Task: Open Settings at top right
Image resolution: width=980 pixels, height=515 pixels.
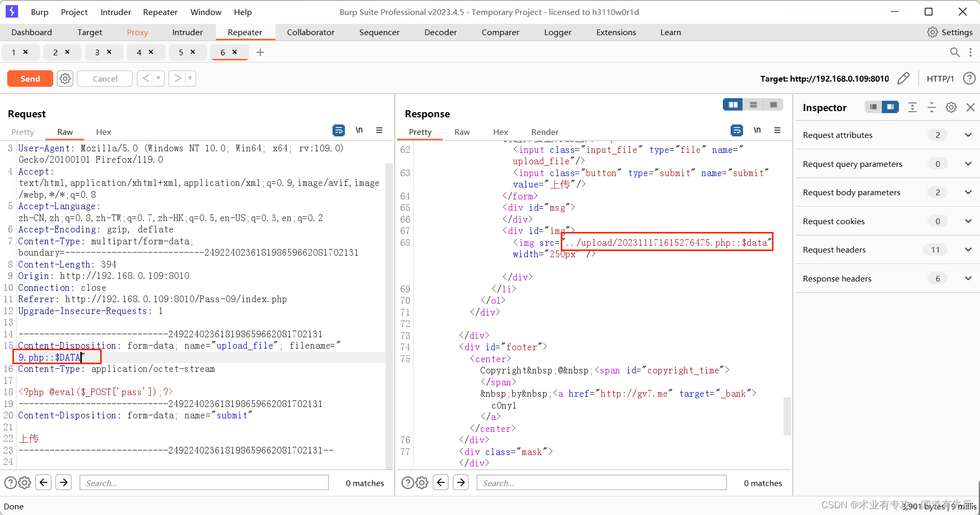Action: [x=950, y=32]
